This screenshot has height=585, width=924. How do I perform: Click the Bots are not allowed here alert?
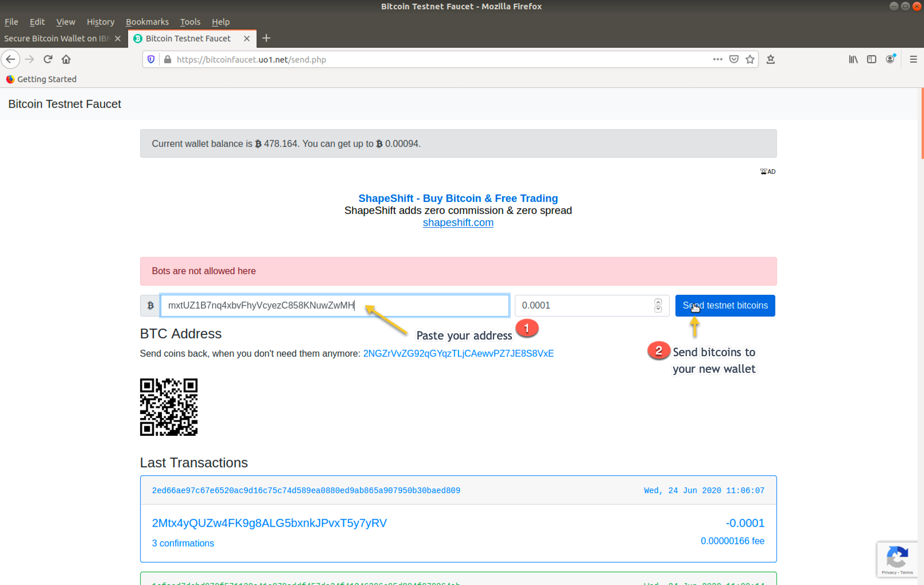coord(459,271)
